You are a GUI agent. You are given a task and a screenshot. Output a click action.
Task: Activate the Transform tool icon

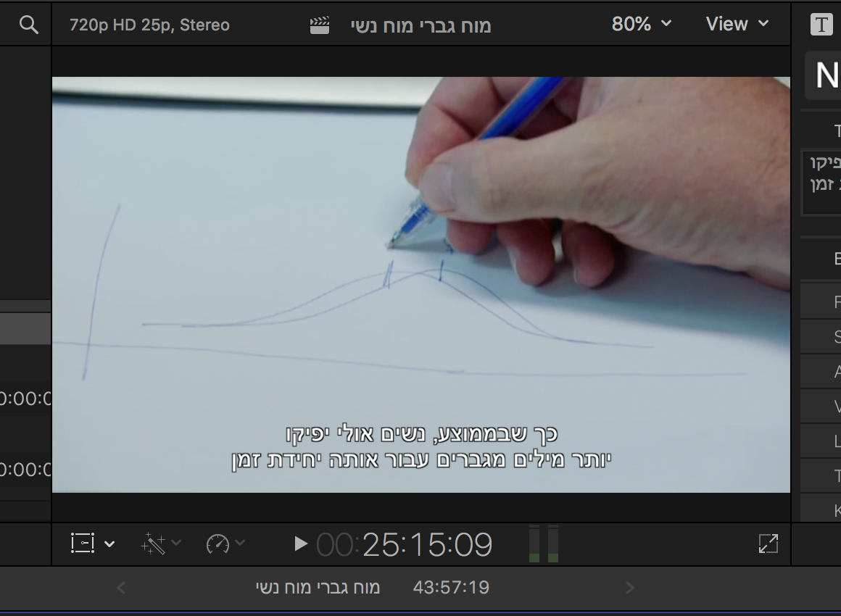83,544
